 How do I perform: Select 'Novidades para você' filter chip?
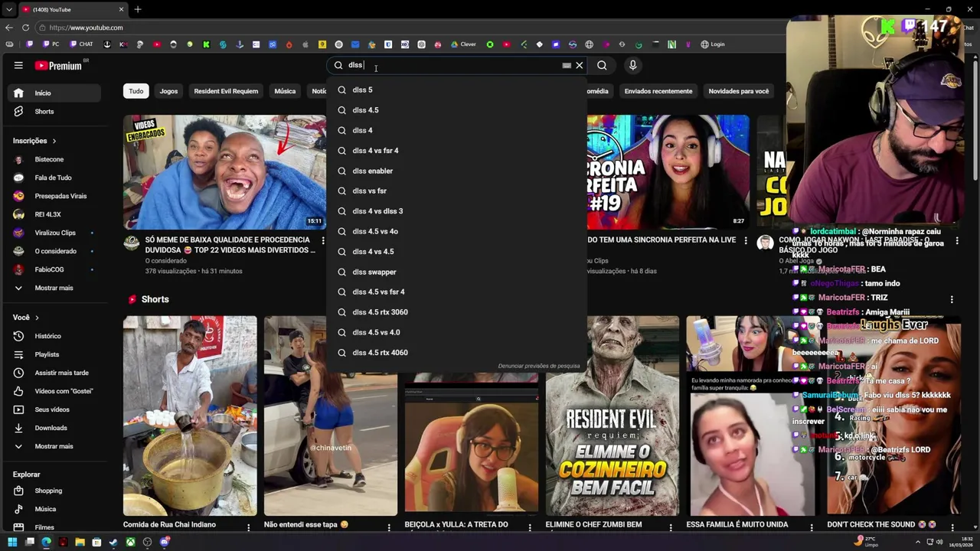(x=739, y=91)
